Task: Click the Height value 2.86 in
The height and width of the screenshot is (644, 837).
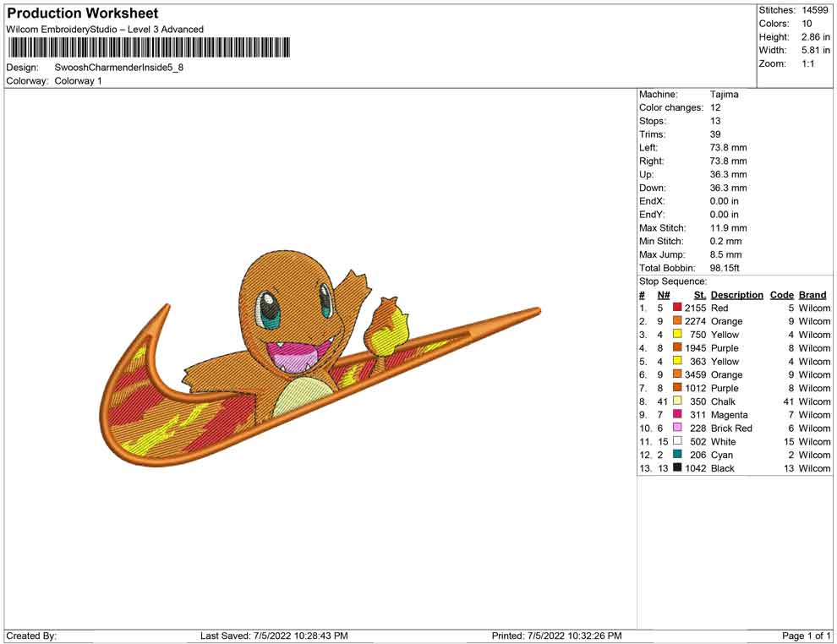Action: pyautogui.click(x=816, y=37)
